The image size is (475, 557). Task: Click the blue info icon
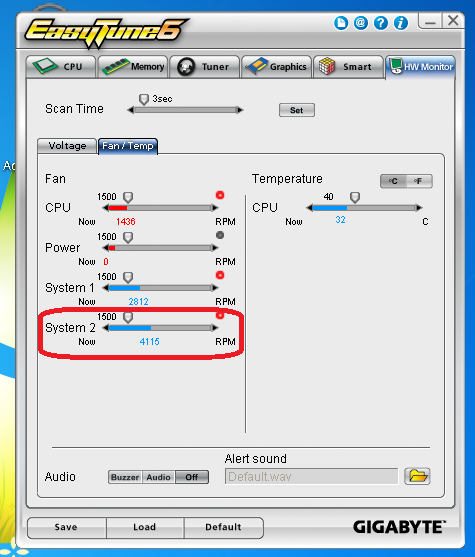401,23
